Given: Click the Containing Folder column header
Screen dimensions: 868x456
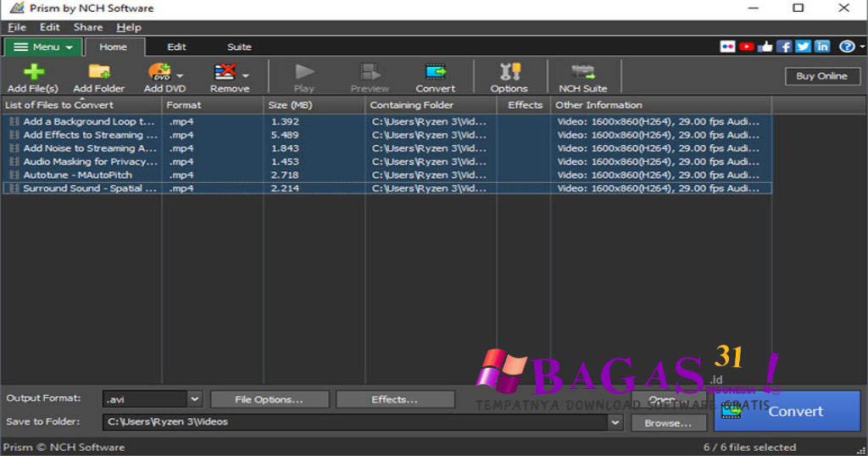Looking at the screenshot, I should [431, 105].
